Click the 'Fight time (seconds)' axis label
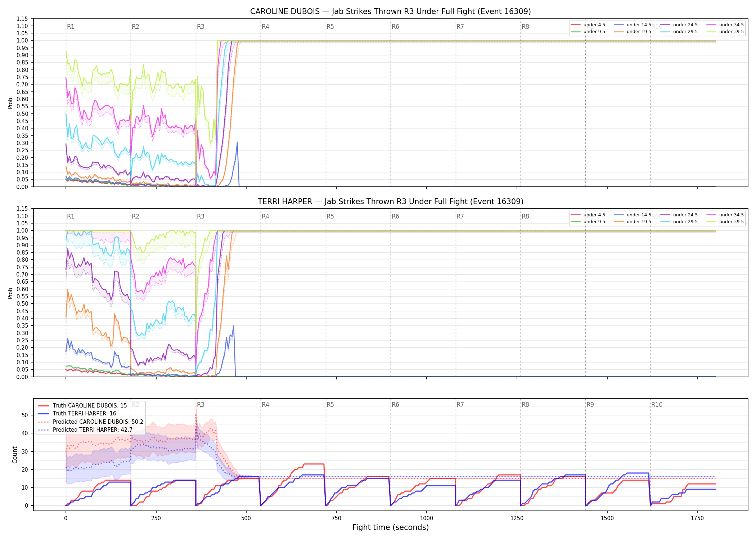The width and height of the screenshot is (756, 540). click(391, 527)
